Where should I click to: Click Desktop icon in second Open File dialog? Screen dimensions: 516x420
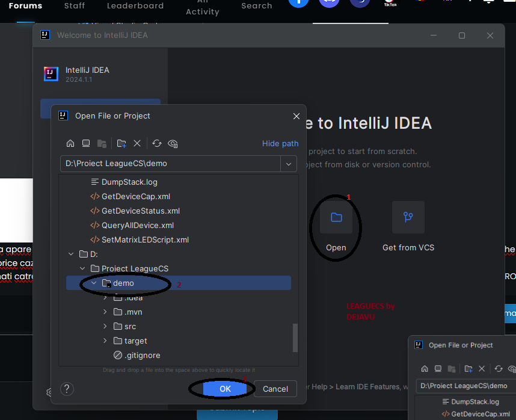click(x=438, y=369)
